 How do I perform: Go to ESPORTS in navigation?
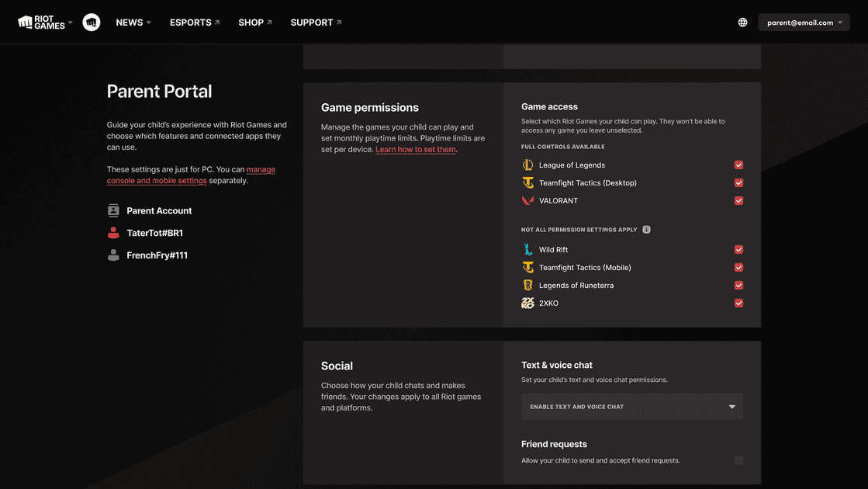pos(190,23)
